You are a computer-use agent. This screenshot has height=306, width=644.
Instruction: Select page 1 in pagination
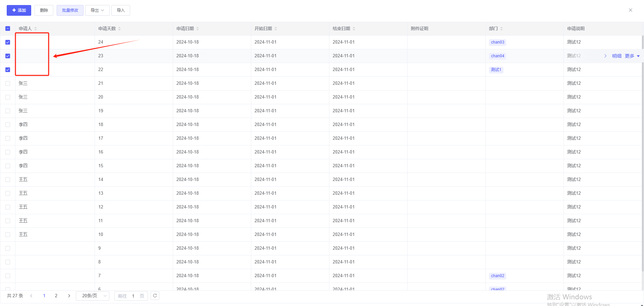44,296
